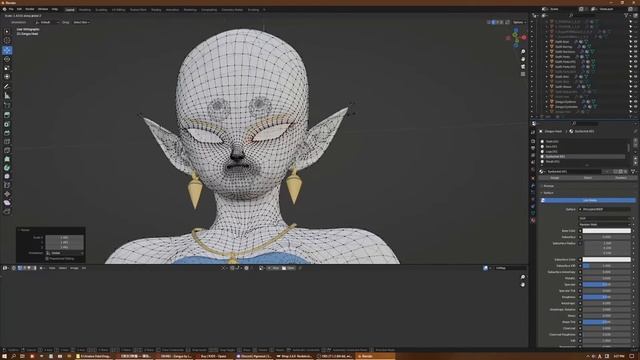Select the Knife tool
Screen dimensions: 640x360
pos(7,151)
